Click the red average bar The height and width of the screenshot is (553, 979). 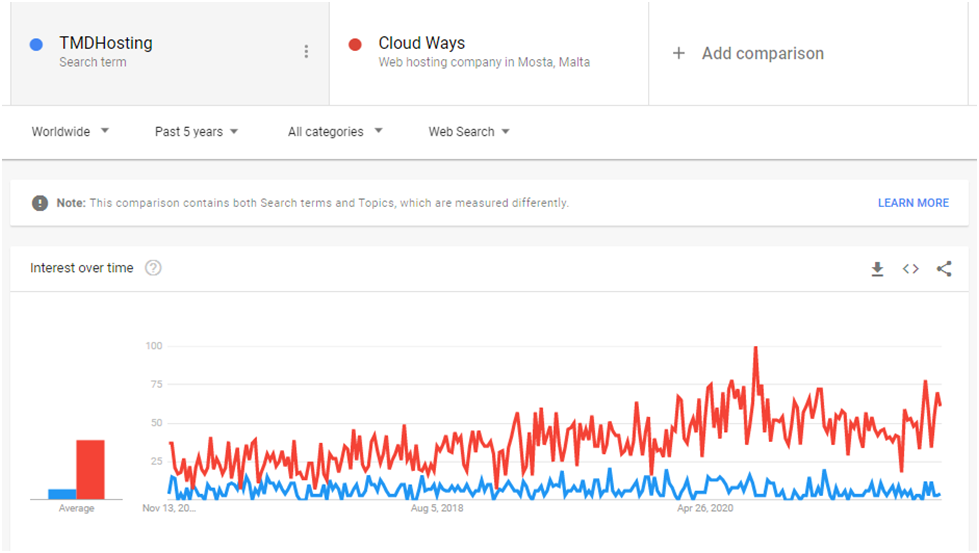tap(91, 469)
